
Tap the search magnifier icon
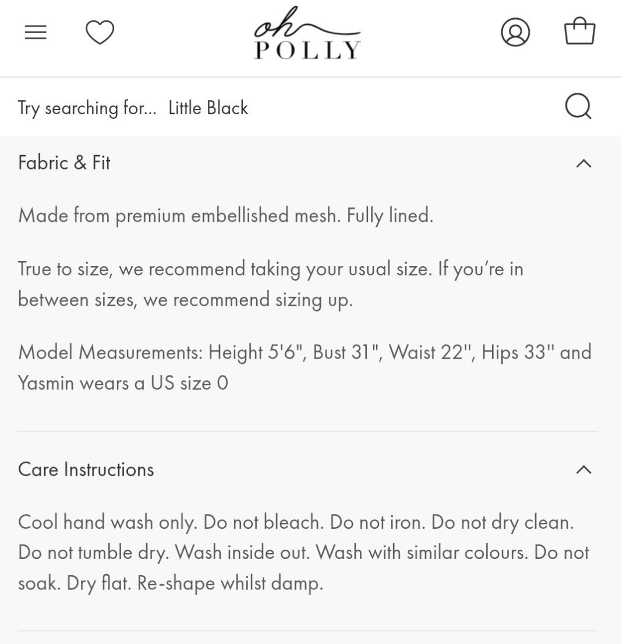(x=578, y=107)
